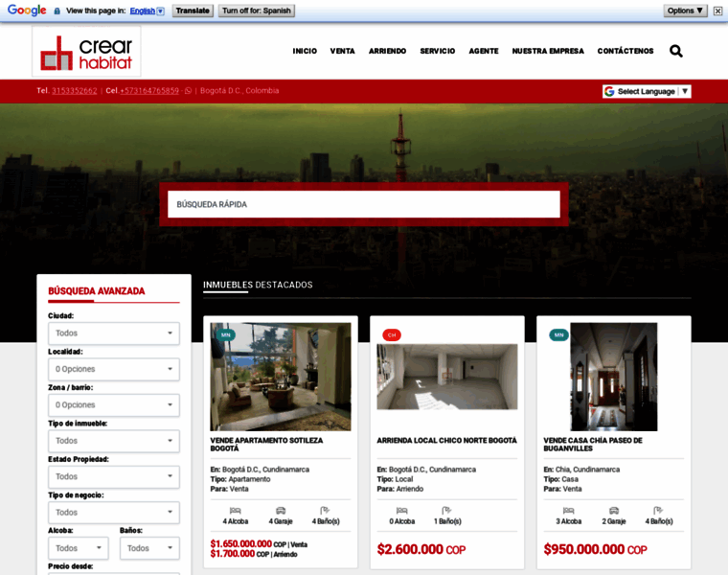Click Turn off for: Spanish button

point(257,11)
